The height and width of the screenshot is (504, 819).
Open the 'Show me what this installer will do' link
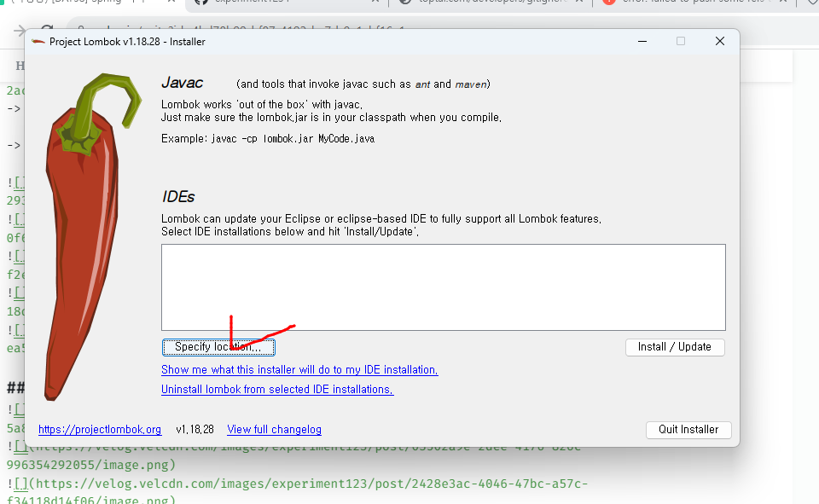click(x=299, y=370)
